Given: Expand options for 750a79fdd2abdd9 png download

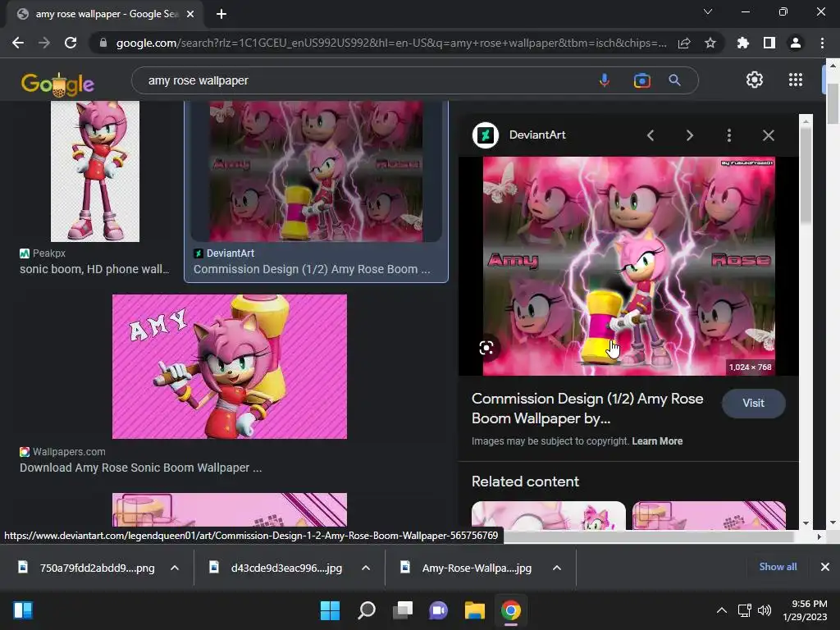Looking at the screenshot, I should click(x=175, y=568).
